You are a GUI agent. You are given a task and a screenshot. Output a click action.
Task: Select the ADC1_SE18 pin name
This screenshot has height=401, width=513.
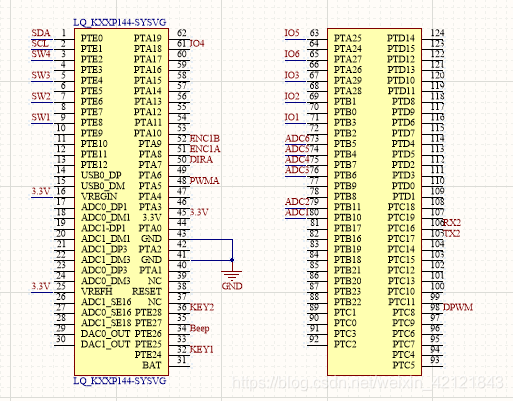(106, 323)
